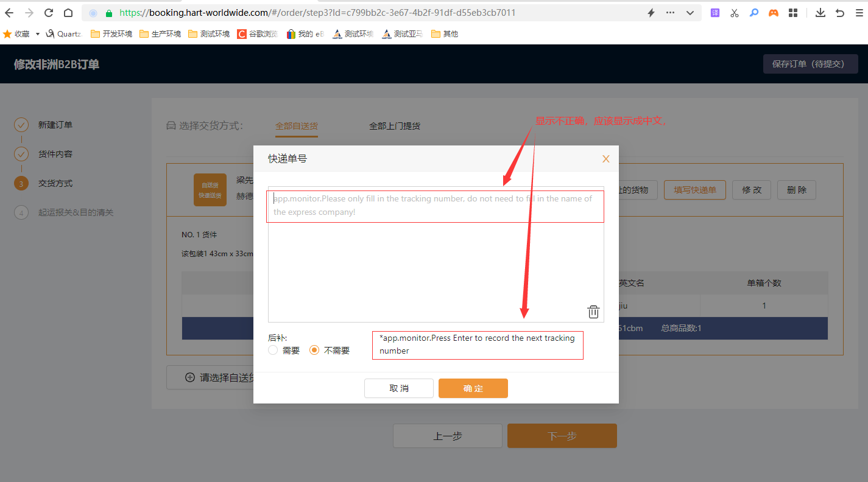Viewport: 868px width, 482px height.
Task: Open the browser hamburger main menu
Action: tap(859, 13)
